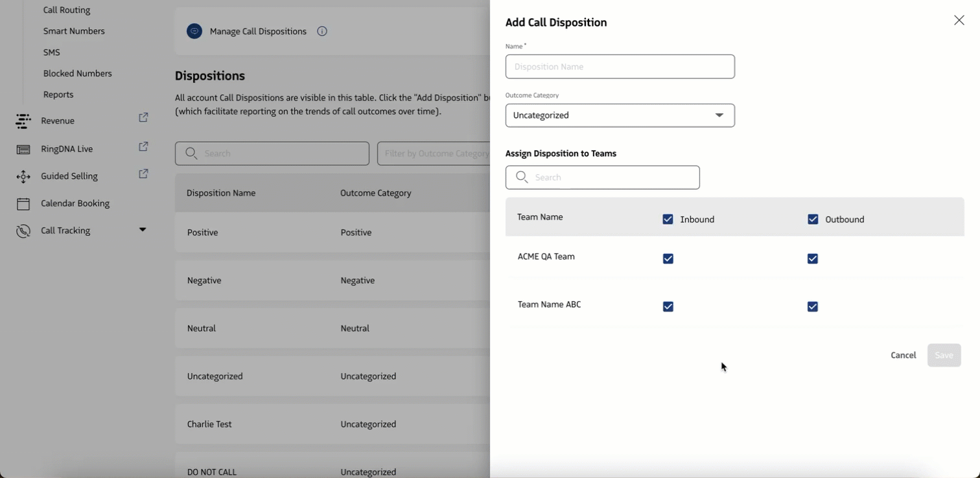
Task: Uncheck Inbound for Team Name ABC
Action: pyautogui.click(x=668, y=307)
